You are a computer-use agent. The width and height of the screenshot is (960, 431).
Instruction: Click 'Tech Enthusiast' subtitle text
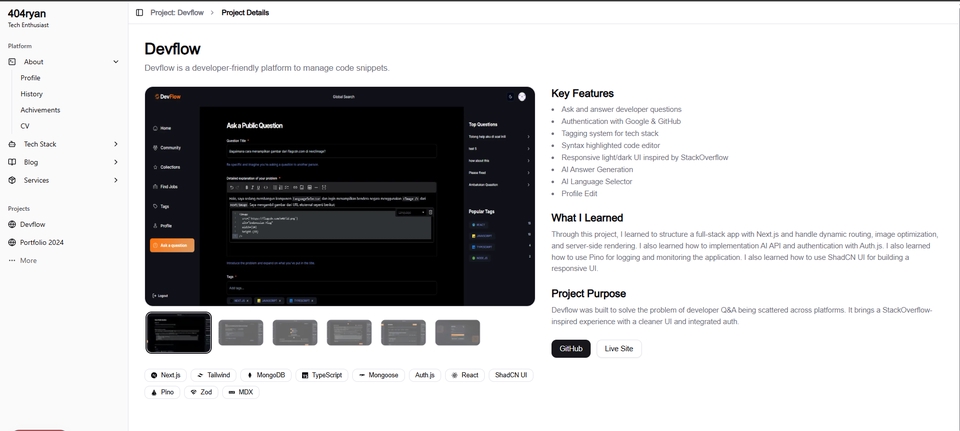[28, 25]
